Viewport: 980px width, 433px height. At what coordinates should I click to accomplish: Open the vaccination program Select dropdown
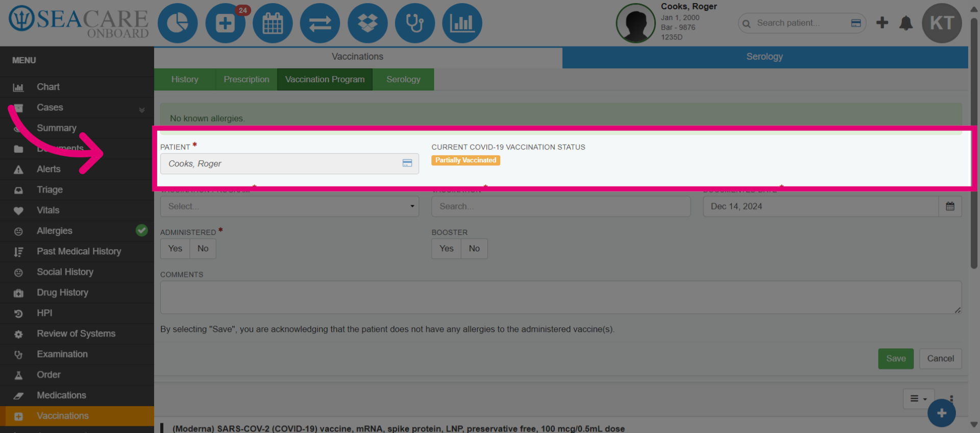pyautogui.click(x=289, y=206)
